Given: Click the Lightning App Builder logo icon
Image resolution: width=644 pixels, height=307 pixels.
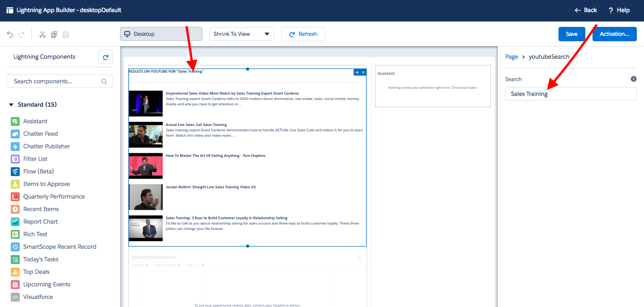Looking at the screenshot, I should 10,10.
